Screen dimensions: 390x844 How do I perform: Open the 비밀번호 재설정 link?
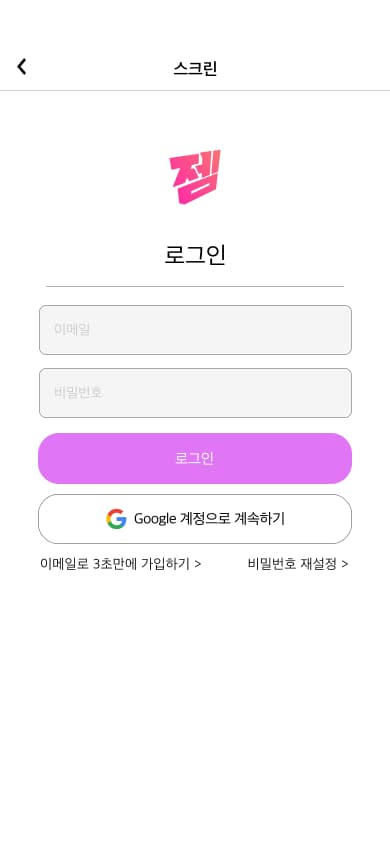pyautogui.click(x=298, y=564)
